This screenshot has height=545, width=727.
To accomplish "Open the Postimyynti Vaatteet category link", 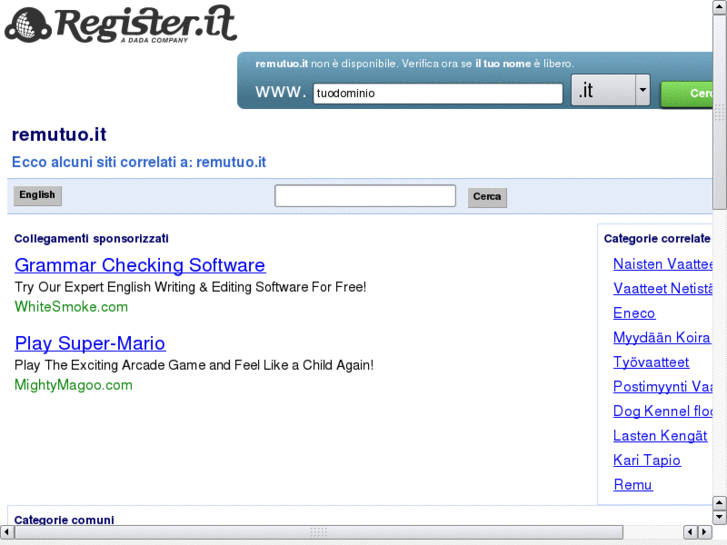I will point(663,386).
